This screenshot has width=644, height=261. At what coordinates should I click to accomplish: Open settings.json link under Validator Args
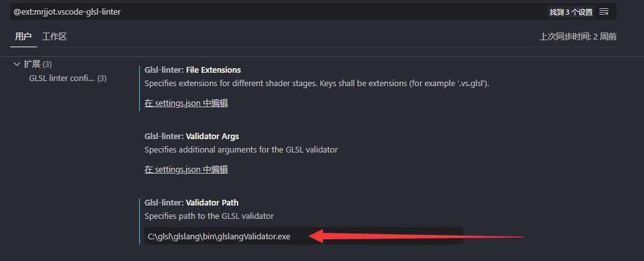[x=186, y=170]
